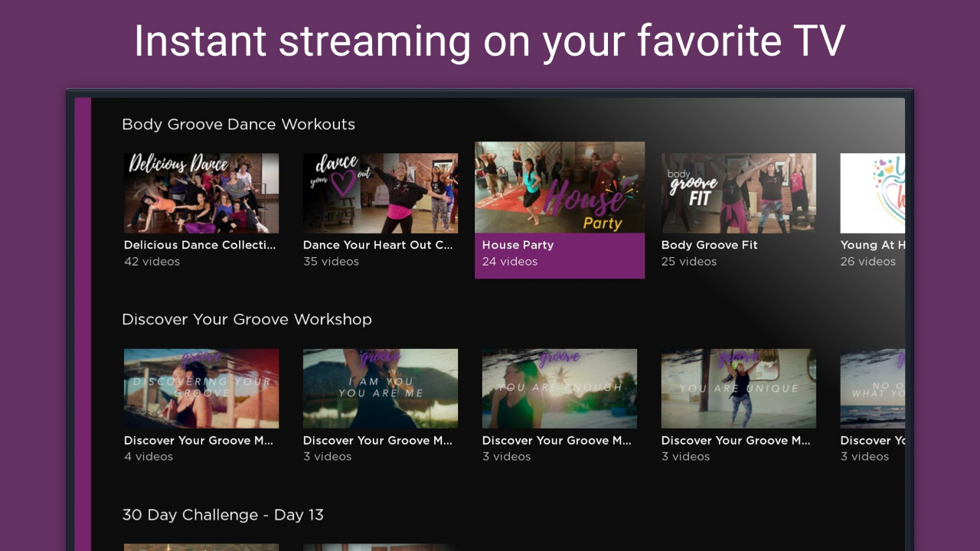Screen dimensions: 980x551
Task: Select the second 30 Day Challenge thumbnail
Action: tap(381, 546)
